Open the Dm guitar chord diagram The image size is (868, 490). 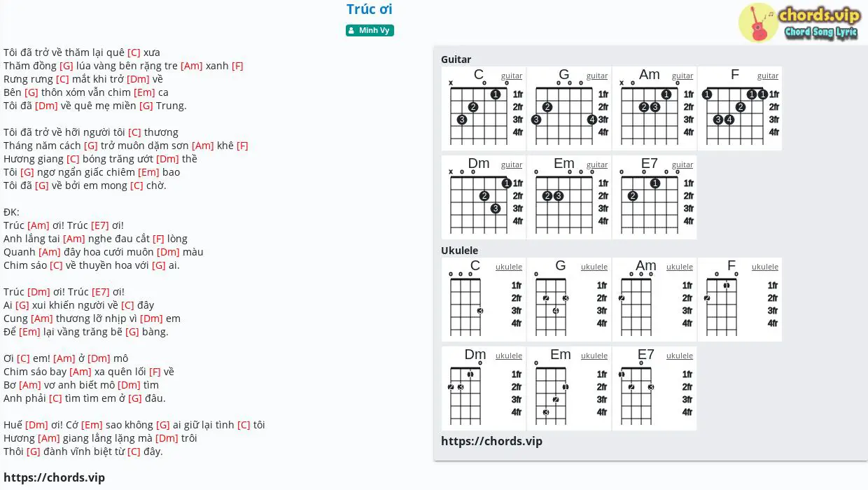[484, 197]
